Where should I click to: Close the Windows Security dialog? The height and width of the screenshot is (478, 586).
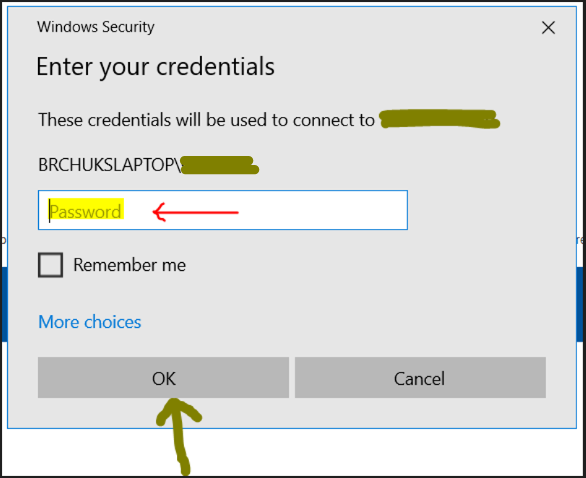[548, 27]
